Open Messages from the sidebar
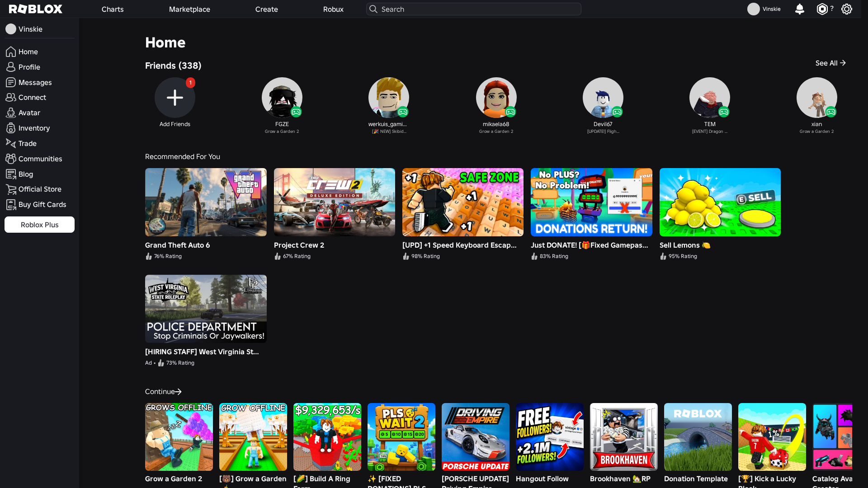Viewport: 868px width, 488px height. pyautogui.click(x=29, y=82)
